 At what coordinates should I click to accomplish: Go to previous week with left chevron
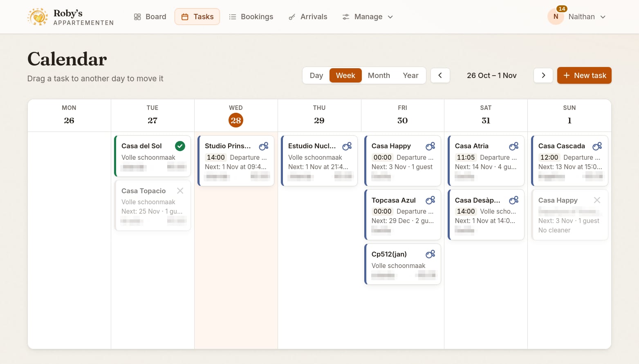click(x=440, y=76)
